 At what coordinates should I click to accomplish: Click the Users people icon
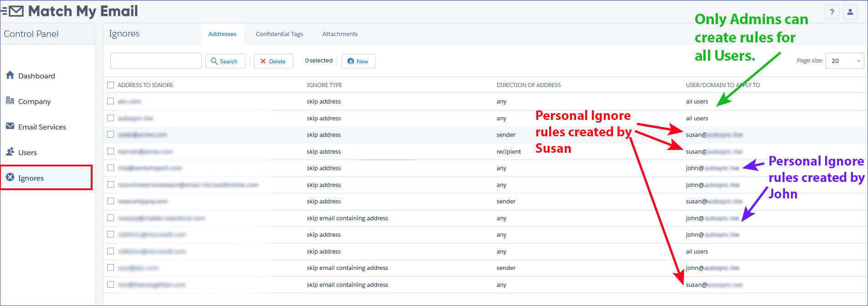[10, 152]
